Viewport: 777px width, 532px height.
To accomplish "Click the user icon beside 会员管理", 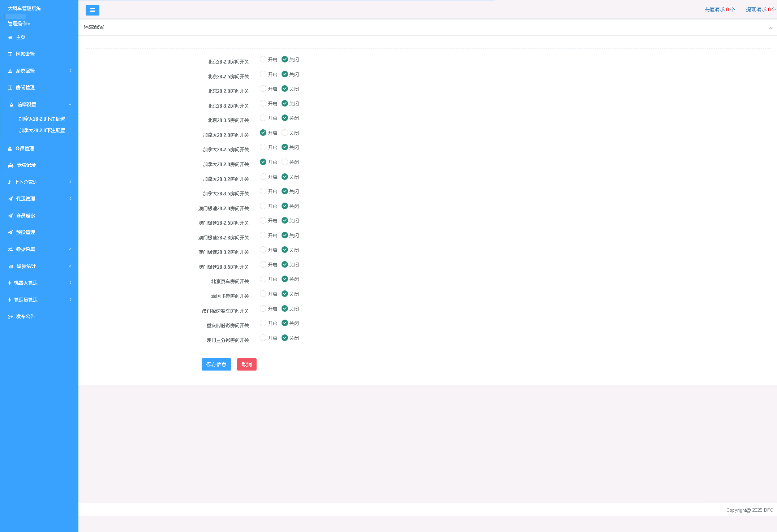I will (x=10, y=148).
